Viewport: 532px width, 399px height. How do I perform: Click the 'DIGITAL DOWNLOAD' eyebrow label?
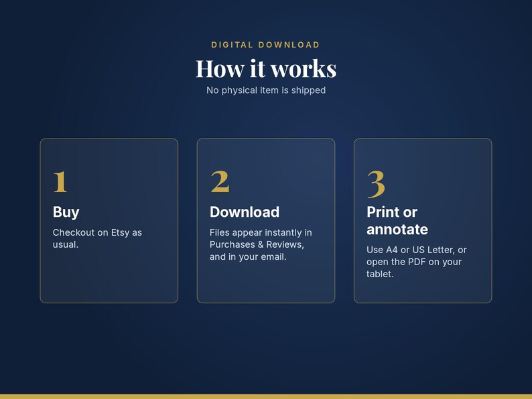tap(265, 45)
